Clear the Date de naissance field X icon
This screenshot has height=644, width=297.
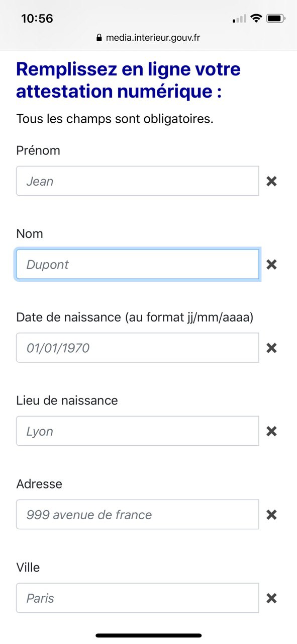[x=271, y=348]
